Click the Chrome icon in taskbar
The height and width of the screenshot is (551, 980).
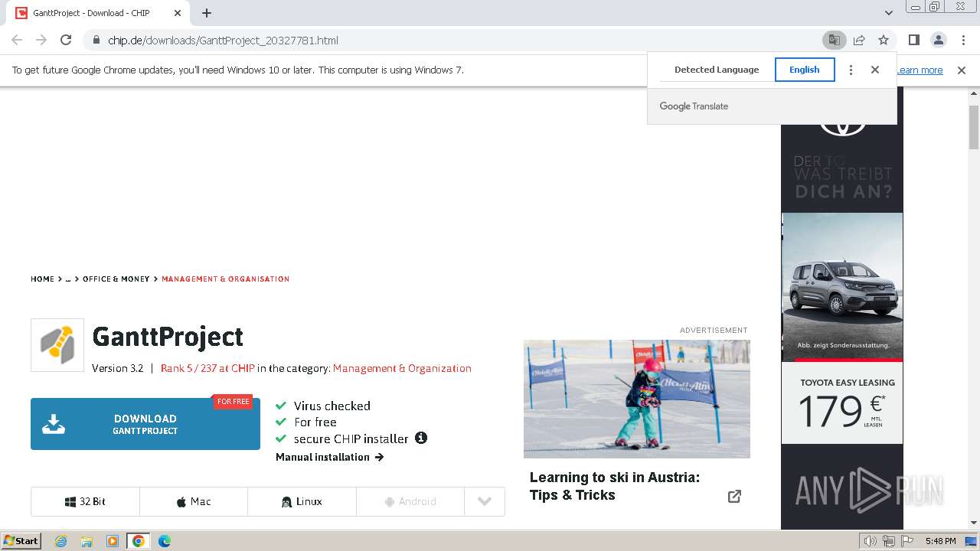tap(139, 541)
